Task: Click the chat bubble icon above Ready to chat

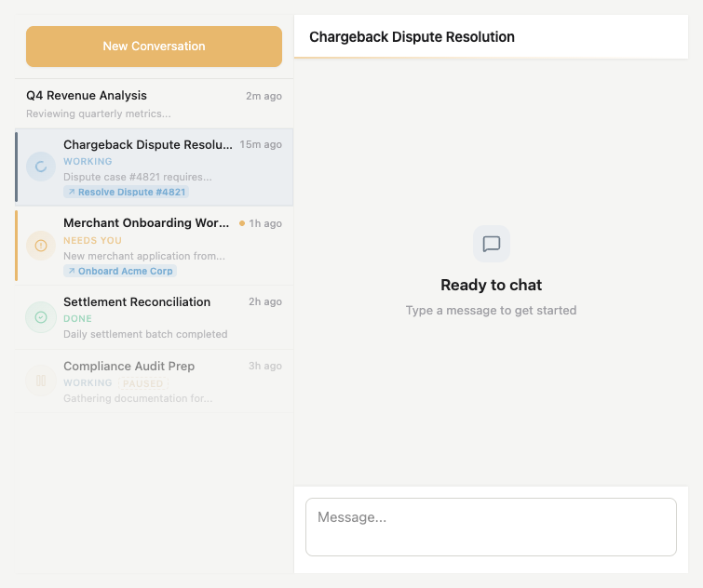Action: 492,244
